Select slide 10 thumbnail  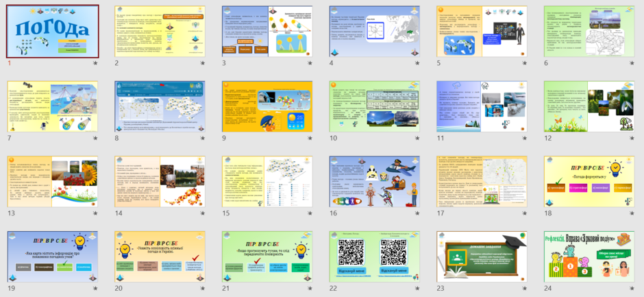pos(375,106)
